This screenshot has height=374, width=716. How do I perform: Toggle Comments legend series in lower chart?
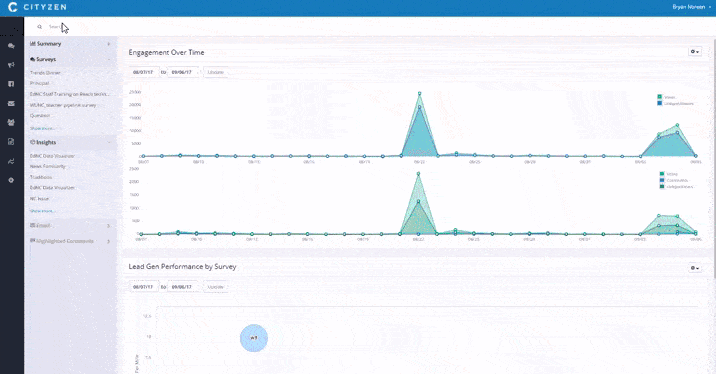click(674, 180)
